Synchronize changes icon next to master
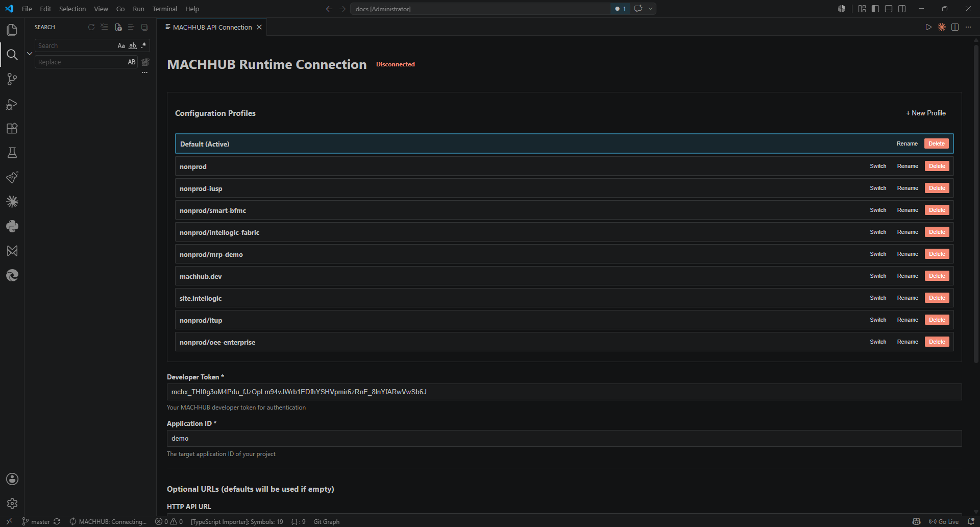 [57, 521]
